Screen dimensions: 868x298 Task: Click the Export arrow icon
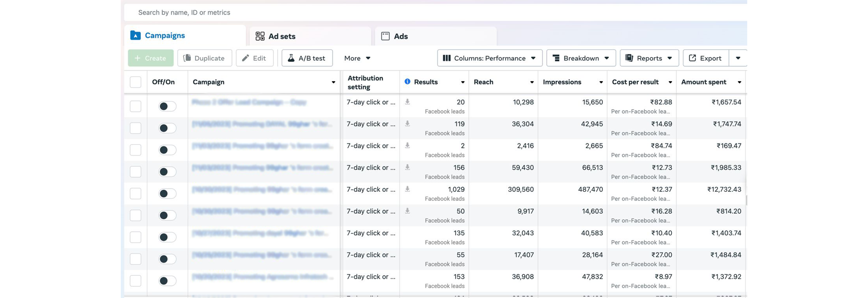click(693, 58)
